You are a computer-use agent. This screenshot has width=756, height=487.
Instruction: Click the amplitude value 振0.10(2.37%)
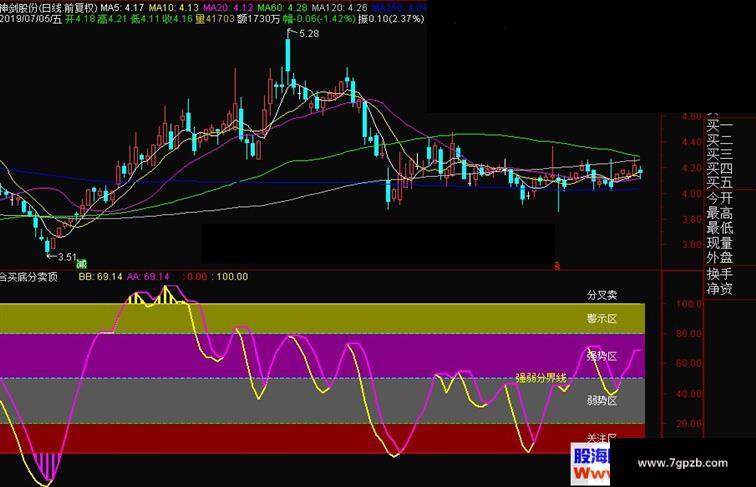(392, 19)
